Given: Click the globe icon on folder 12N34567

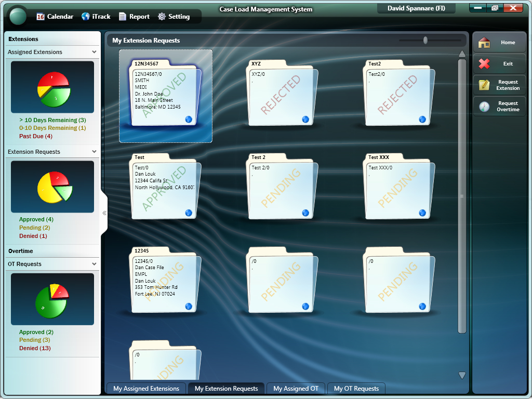Looking at the screenshot, I should [x=189, y=119].
